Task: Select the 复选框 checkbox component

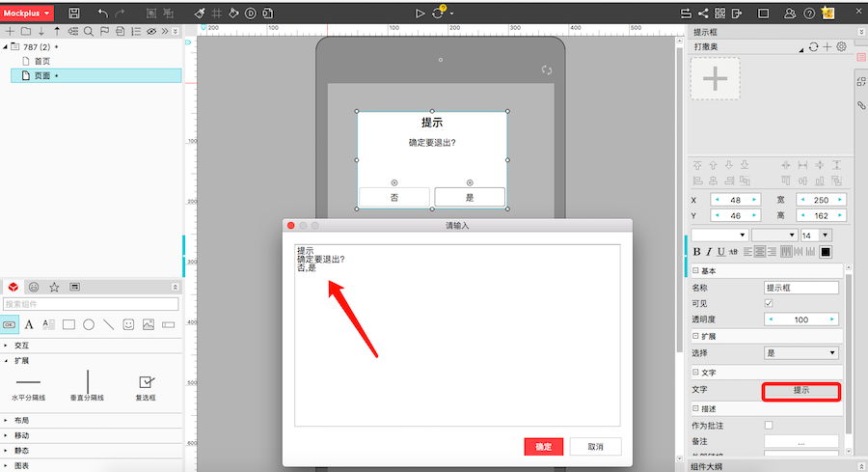Action: pos(147,387)
